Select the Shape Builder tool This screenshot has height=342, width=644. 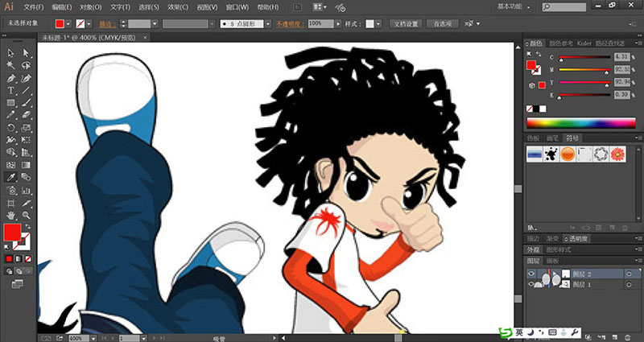pos(11,153)
